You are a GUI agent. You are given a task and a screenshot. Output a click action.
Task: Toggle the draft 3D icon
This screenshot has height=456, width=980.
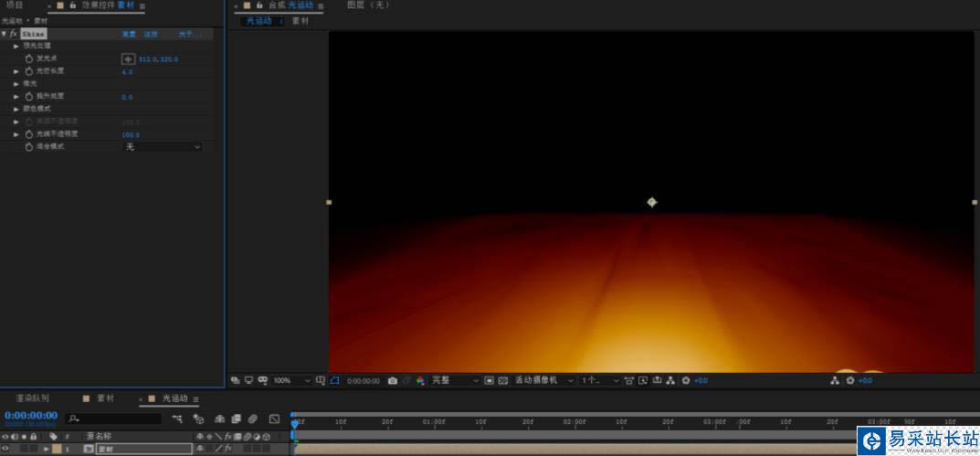pos(199,419)
